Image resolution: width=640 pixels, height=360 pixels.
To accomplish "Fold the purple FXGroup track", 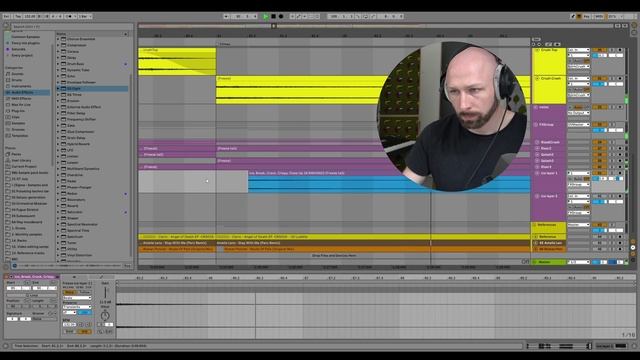I will [x=536, y=125].
